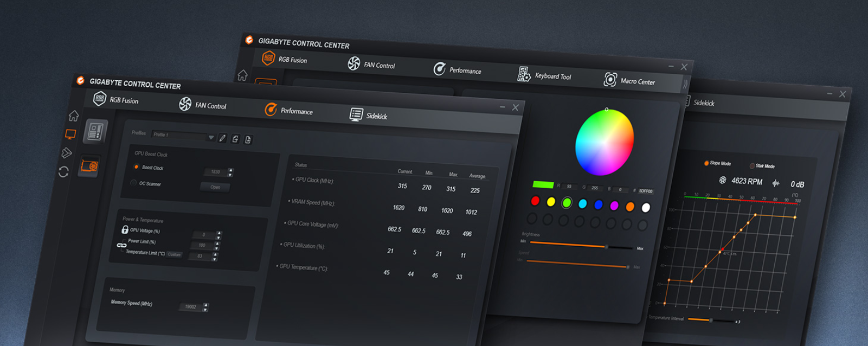Click Open button for OC Scanner
This screenshot has height=346, width=868.
click(215, 187)
